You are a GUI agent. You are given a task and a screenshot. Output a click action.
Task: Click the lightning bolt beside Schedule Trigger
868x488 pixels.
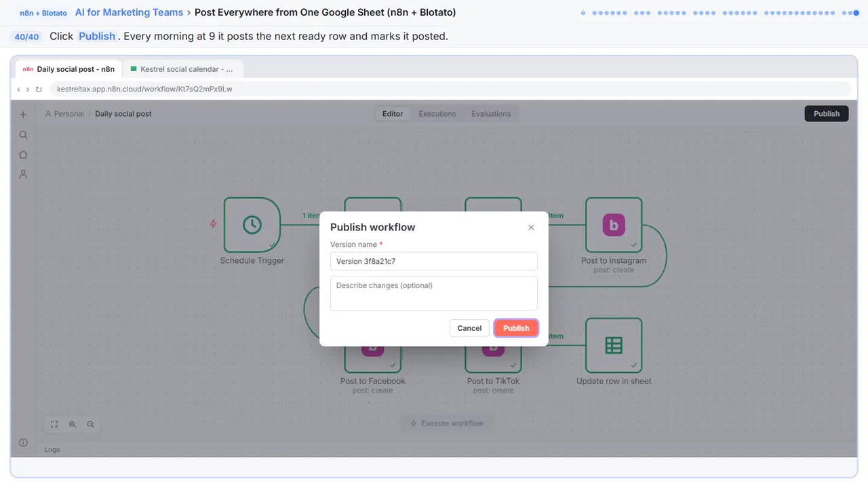tap(214, 224)
